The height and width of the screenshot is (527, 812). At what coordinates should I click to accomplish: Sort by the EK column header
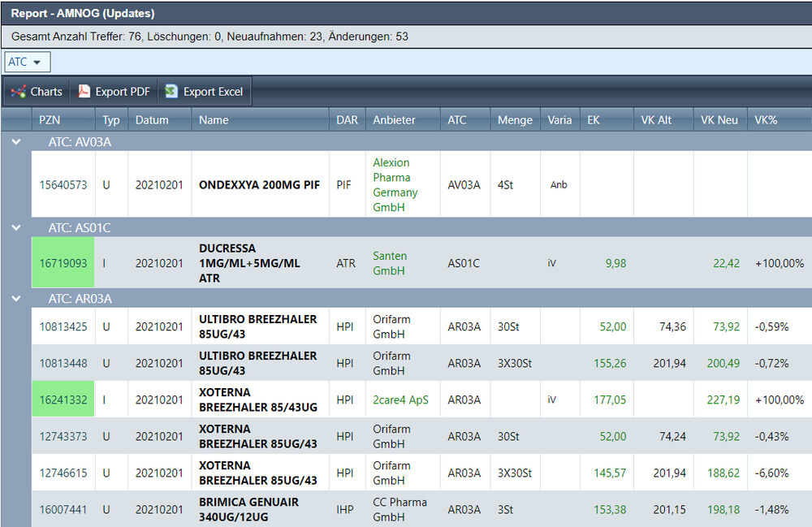[607, 120]
